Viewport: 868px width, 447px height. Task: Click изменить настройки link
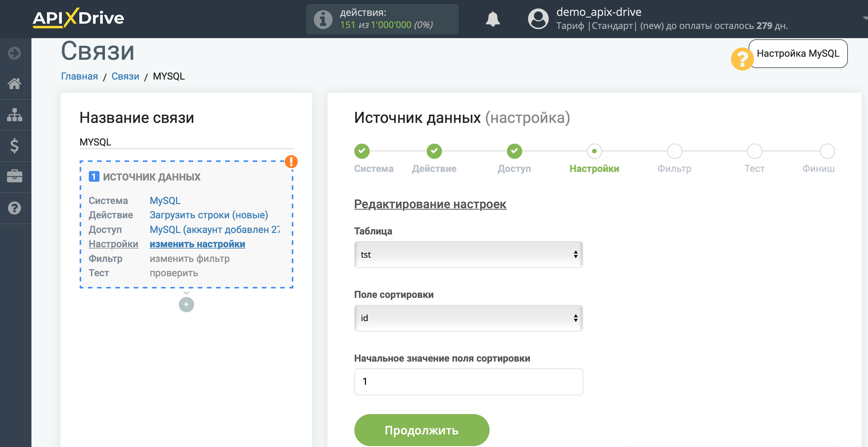point(197,244)
